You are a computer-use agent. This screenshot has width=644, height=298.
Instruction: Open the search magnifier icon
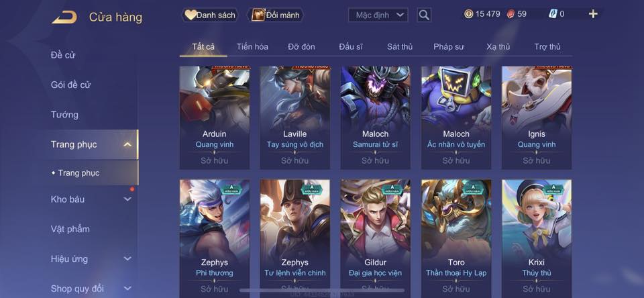coord(424,15)
